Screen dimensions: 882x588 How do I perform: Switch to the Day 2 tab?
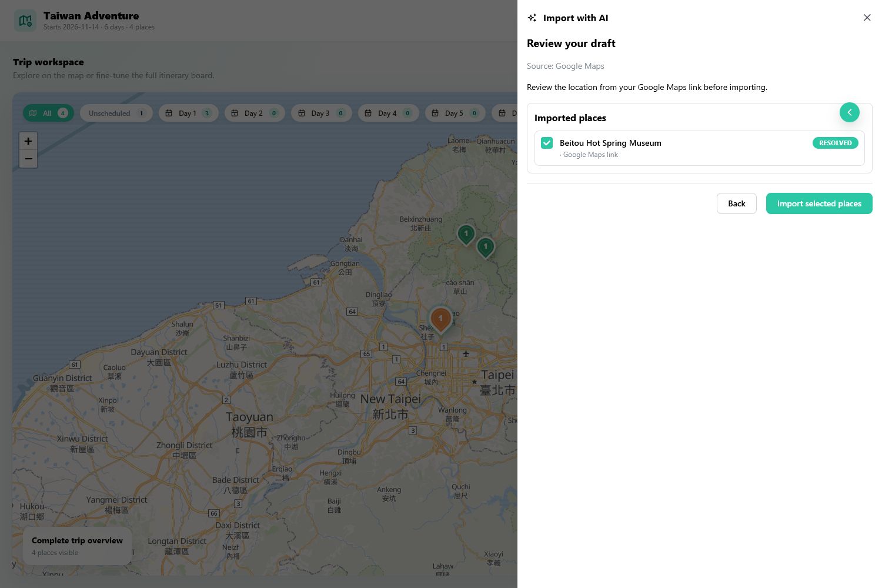(255, 113)
